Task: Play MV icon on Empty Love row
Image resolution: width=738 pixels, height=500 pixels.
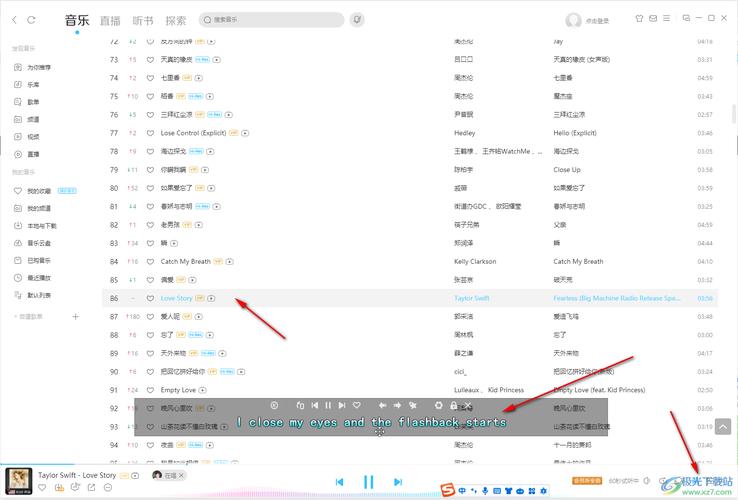Action: pyautogui.click(x=202, y=390)
